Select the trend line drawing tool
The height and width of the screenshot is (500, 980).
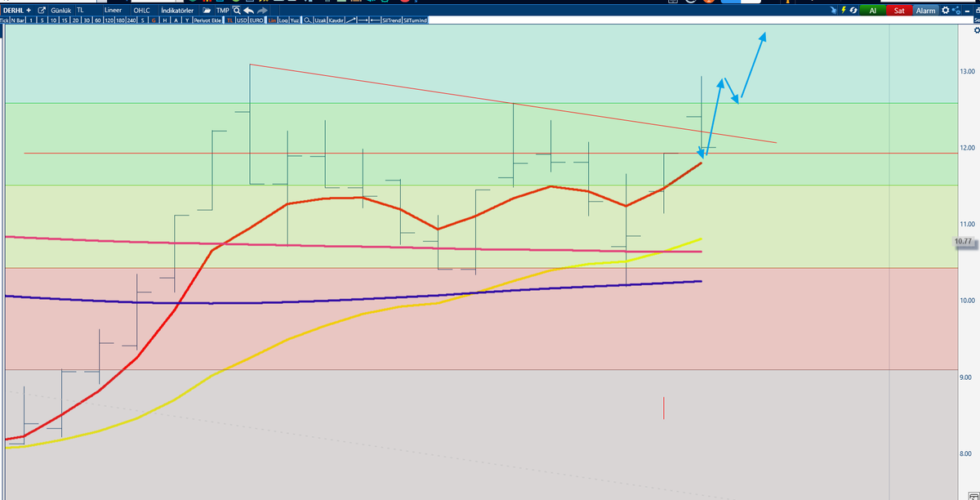[351, 20]
